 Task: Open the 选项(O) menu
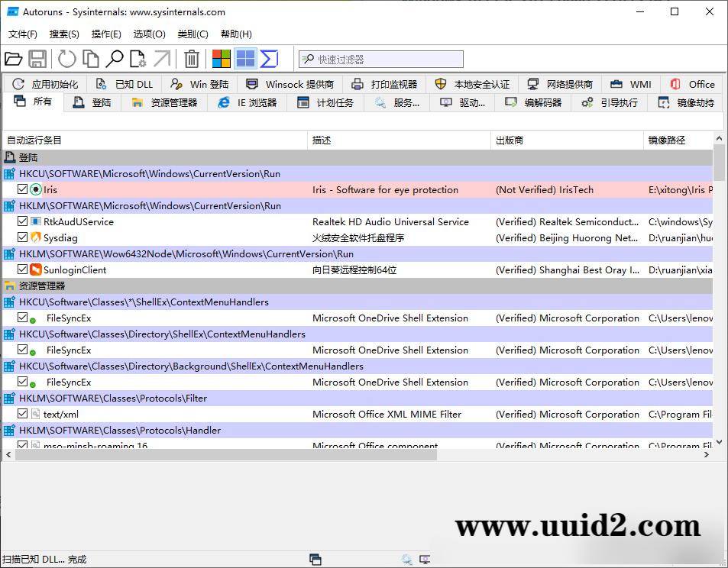click(x=150, y=34)
